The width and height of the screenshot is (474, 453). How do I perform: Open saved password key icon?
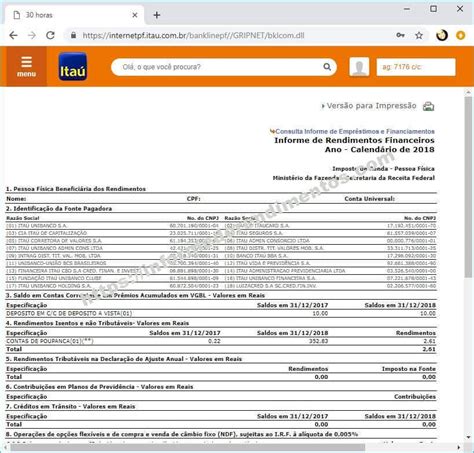coord(400,35)
